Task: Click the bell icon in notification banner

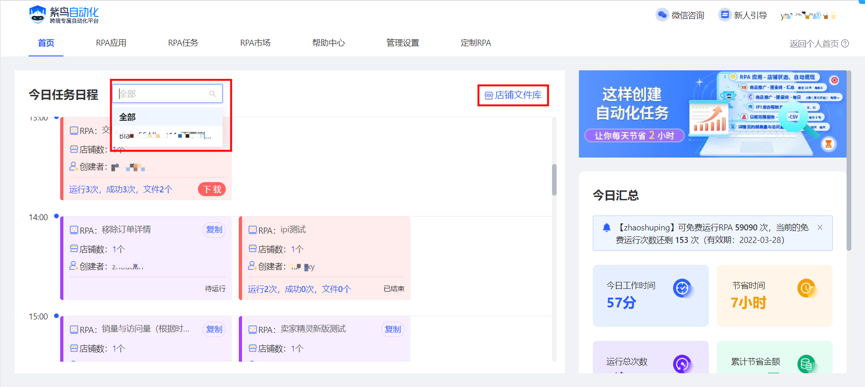Action: pyautogui.click(x=607, y=227)
